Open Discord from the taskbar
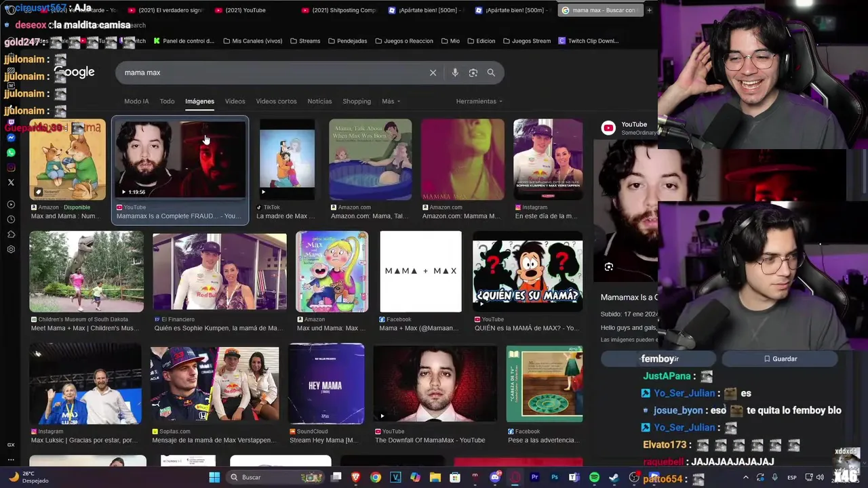The height and width of the screenshot is (488, 868). click(495, 477)
